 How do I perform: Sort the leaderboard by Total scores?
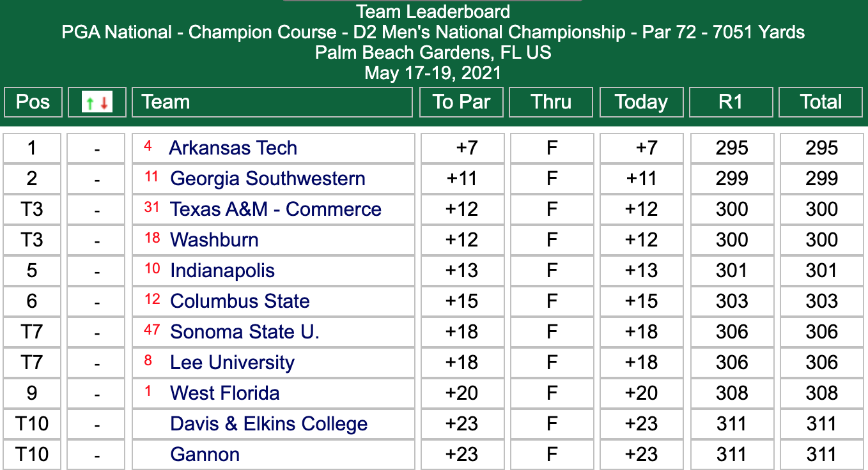[821, 102]
